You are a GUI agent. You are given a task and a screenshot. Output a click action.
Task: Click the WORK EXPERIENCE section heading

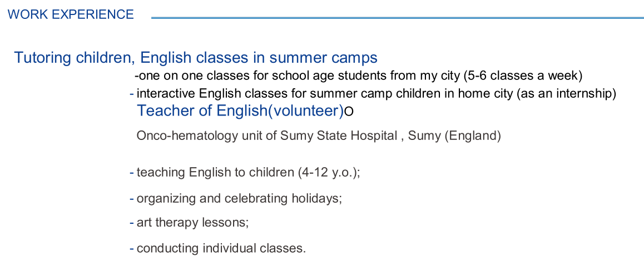[x=71, y=15]
